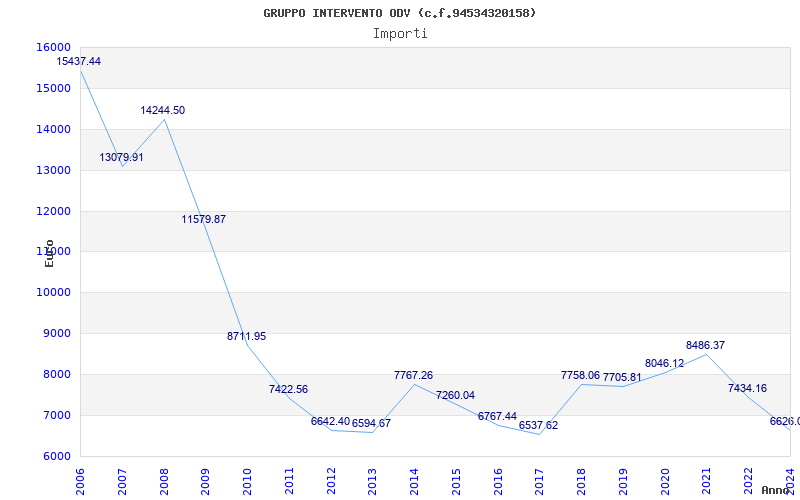
Task: Click the 6000 y-axis tick label
Action: 57,457
